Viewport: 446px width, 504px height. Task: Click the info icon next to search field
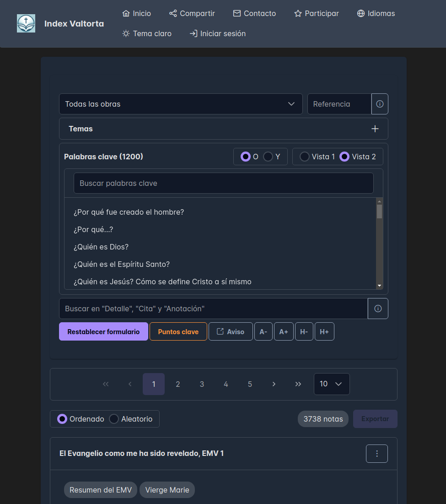coord(378,309)
